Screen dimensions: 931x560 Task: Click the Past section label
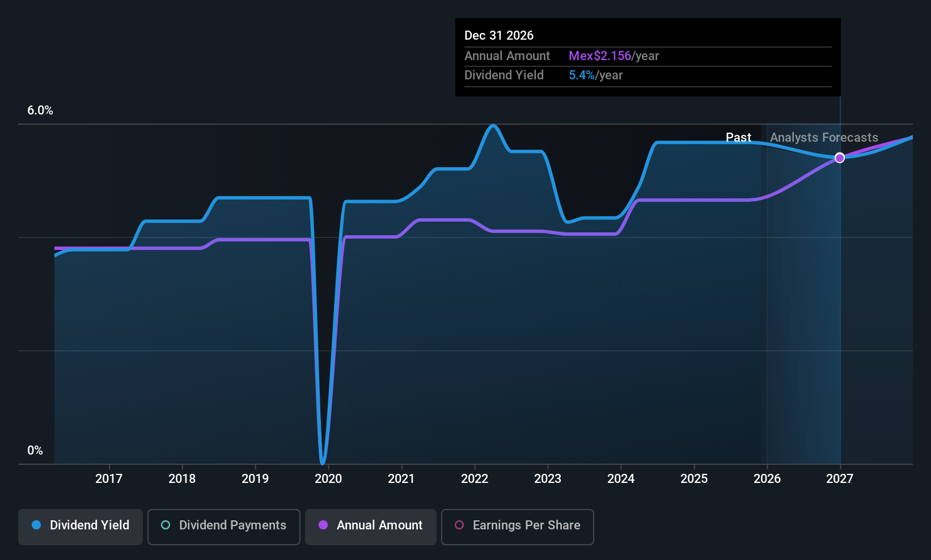(x=739, y=137)
